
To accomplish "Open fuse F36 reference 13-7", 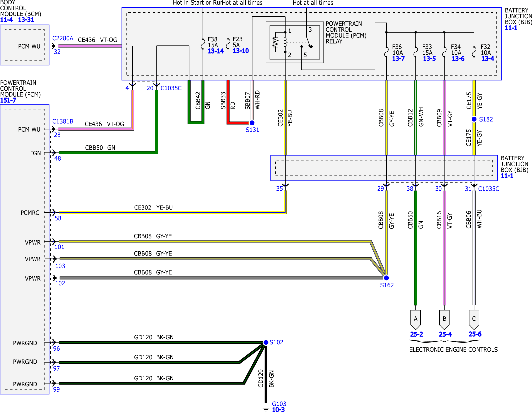I will 398,59.
